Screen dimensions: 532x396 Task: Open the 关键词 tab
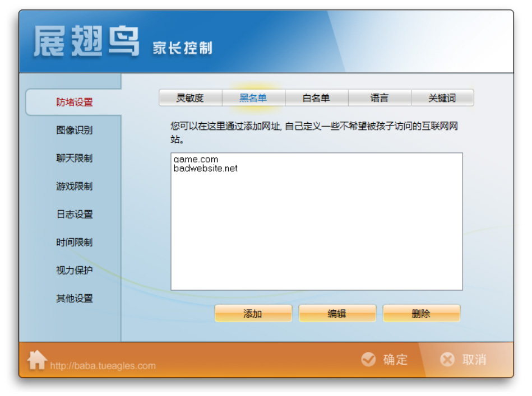(443, 97)
